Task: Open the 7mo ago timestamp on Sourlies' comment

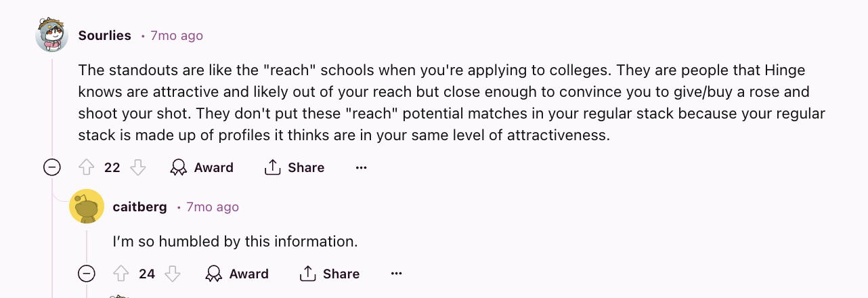Action: click(177, 35)
